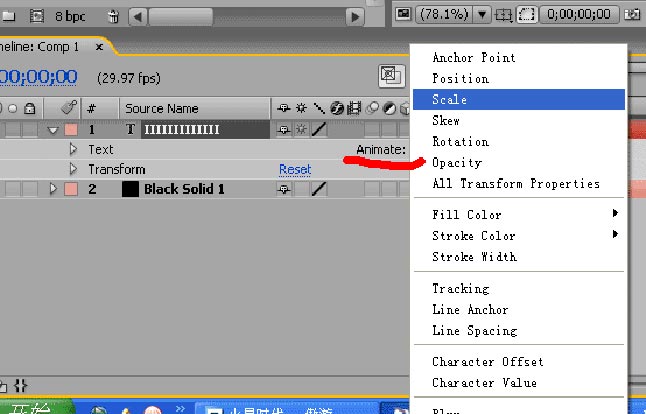Expand the Black Solid 1 layer
Viewport: 646px width, 414px height.
coord(53,189)
